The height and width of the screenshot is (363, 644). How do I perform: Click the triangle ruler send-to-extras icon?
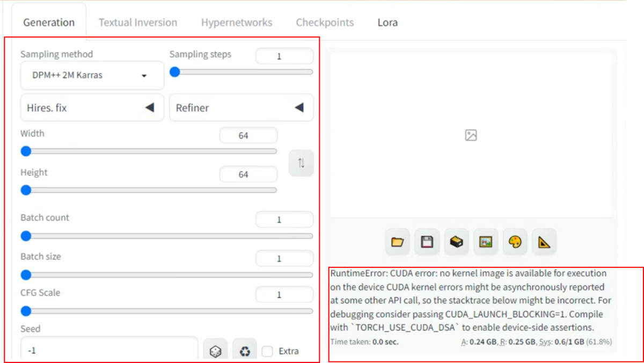544,242
